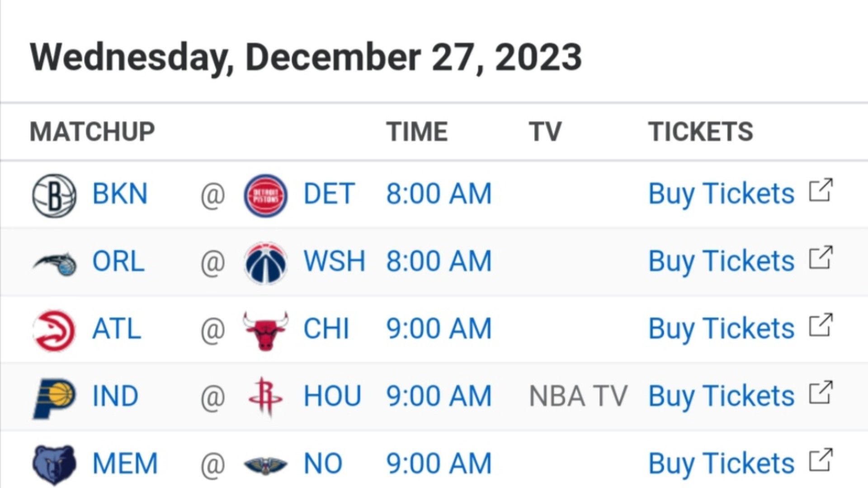
Task: Buy Tickets for ATL at CHI
Action: tap(721, 329)
